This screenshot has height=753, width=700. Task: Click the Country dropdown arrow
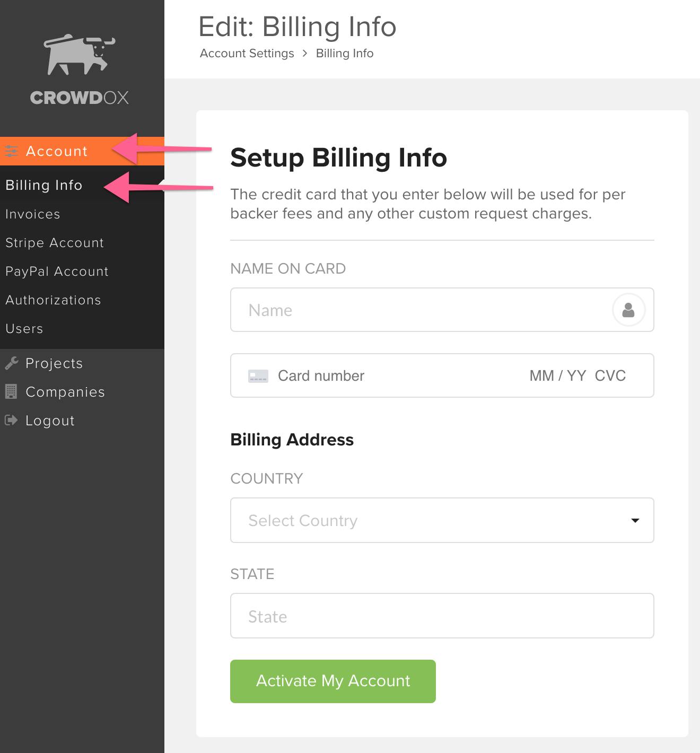coord(635,521)
